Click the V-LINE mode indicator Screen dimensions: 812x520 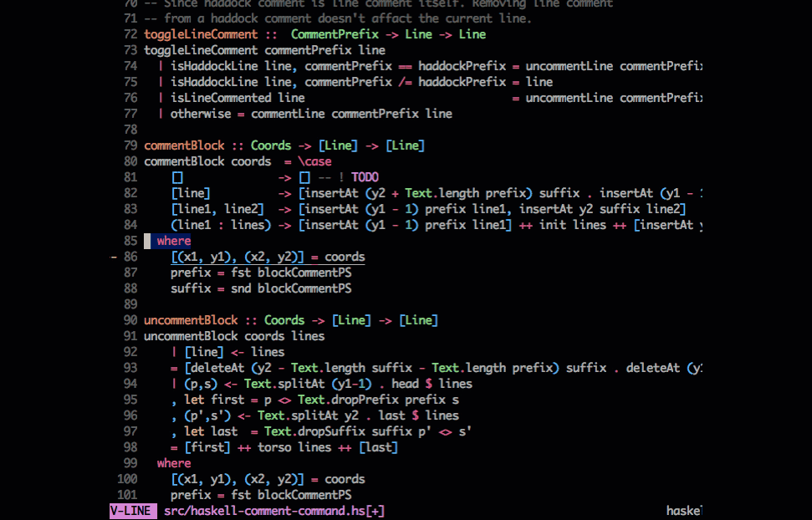(x=132, y=510)
